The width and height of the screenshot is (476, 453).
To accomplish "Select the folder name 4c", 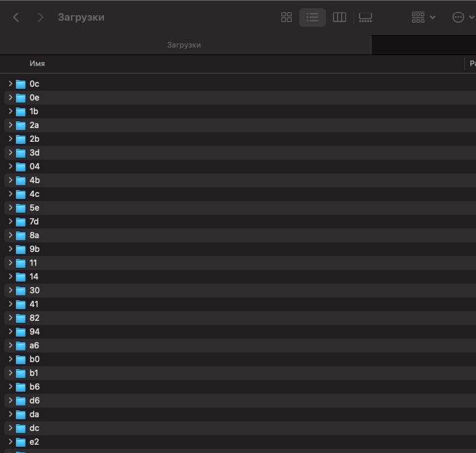I will coord(34,194).
